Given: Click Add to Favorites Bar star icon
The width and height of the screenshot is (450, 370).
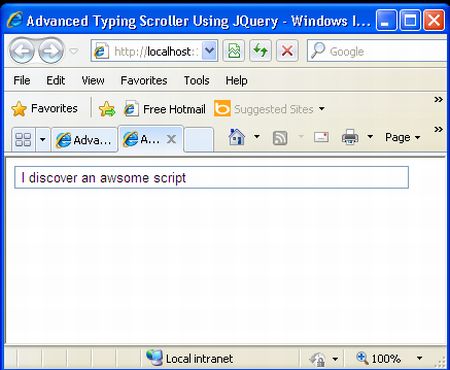Looking at the screenshot, I should click(x=107, y=109).
